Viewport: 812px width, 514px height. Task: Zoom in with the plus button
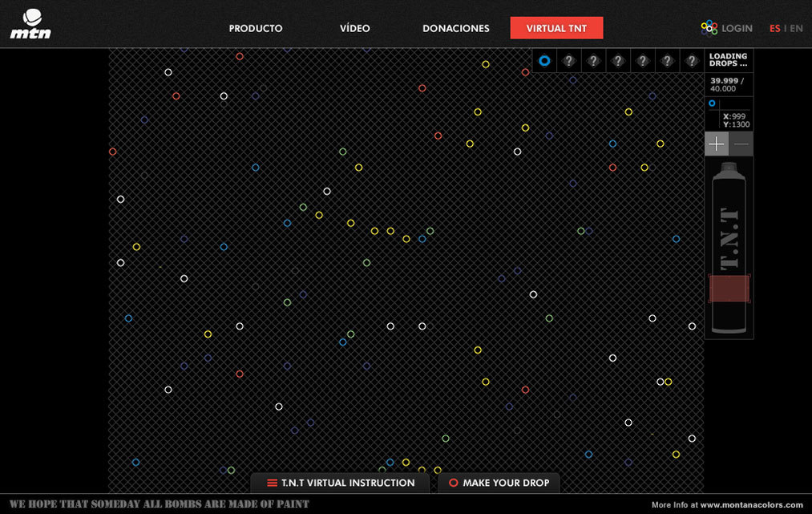click(717, 144)
